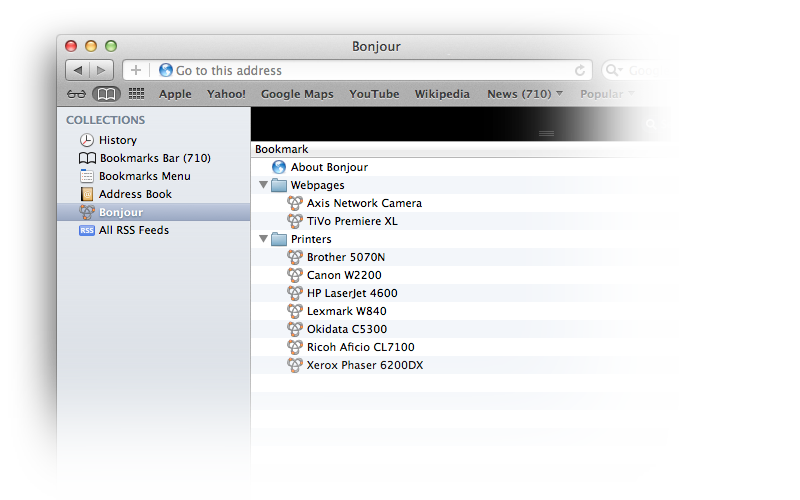Screen dimensions: 800x500
Task: Click the RSS badge icon in sidebar
Action: [x=87, y=230]
